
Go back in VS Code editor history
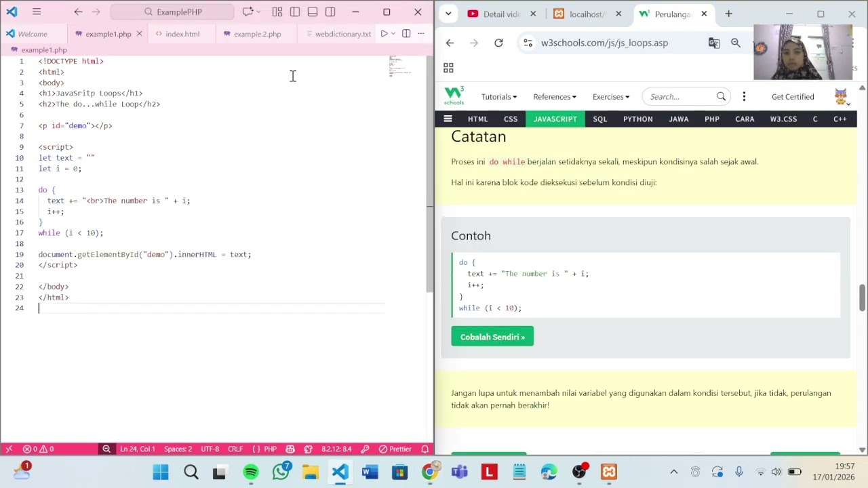coord(78,12)
